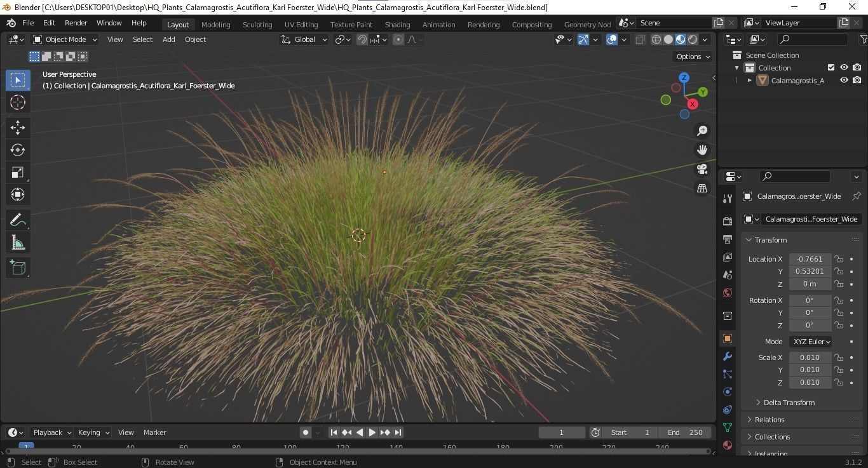The height and width of the screenshot is (468, 868).
Task: Select the Cursor tool
Action: (x=18, y=102)
